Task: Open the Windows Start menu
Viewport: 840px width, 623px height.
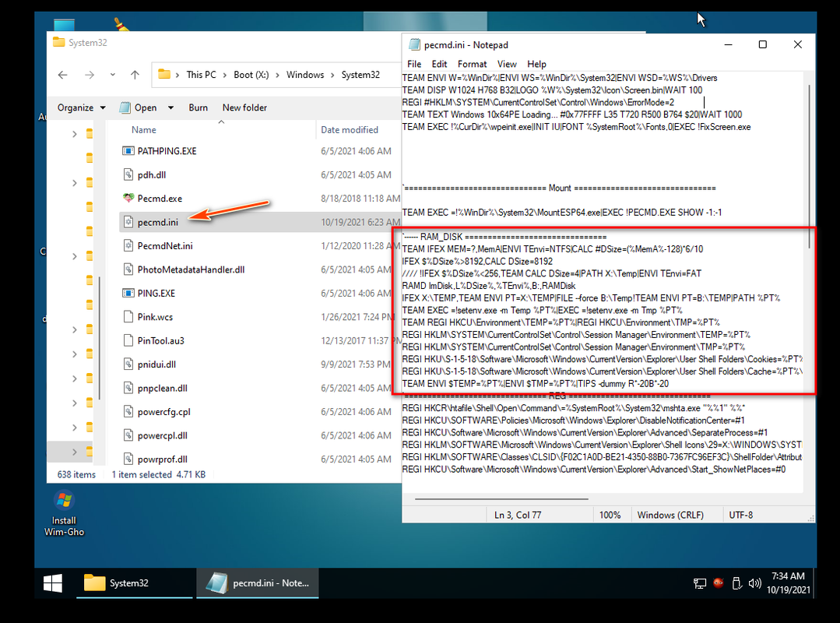Action: pos(52,583)
